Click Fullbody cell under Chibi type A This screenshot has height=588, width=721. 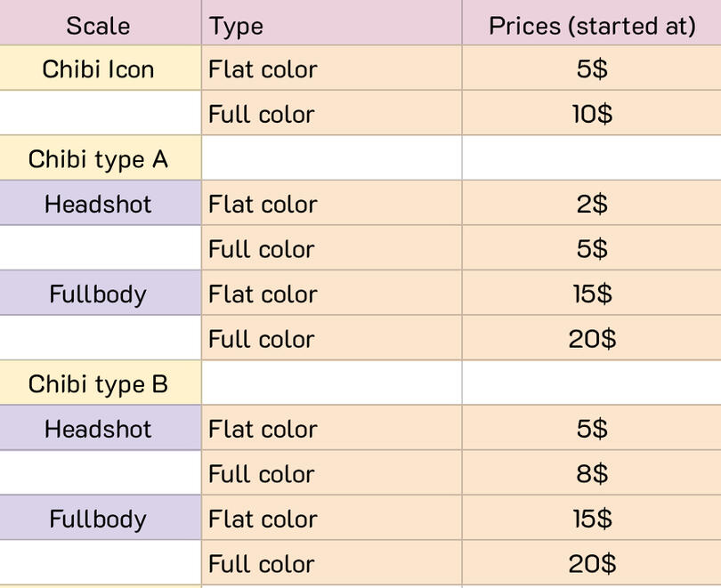98,294
